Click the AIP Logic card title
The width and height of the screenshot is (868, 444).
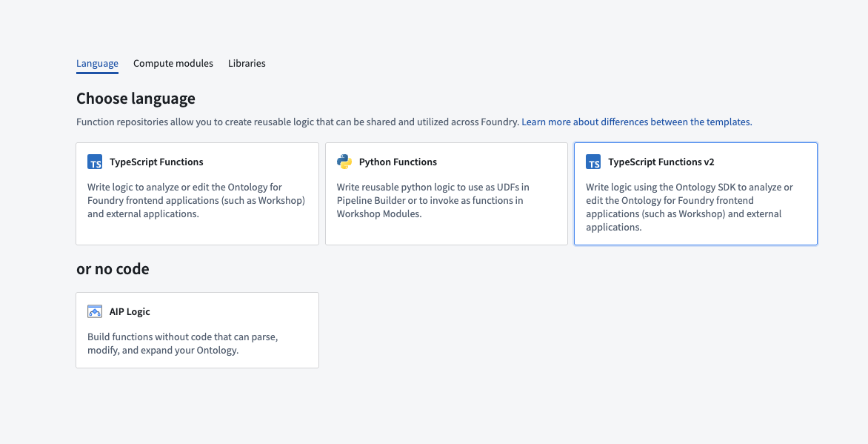131,311
